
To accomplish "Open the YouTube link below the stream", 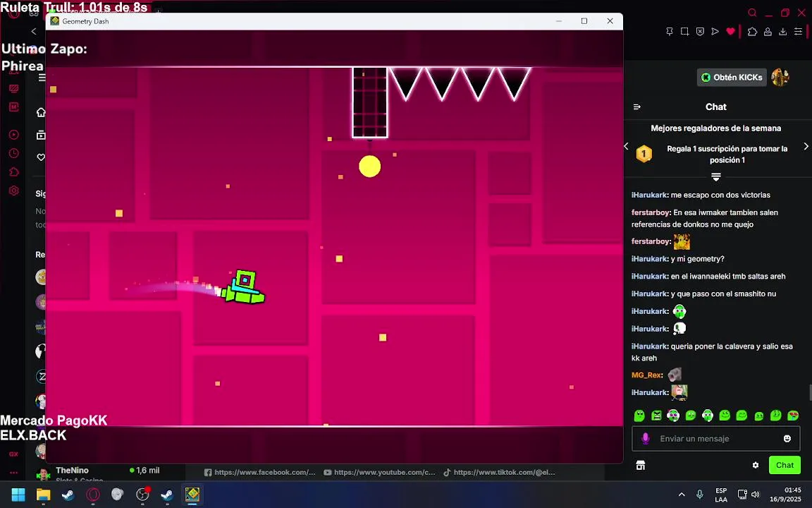I will click(x=380, y=472).
